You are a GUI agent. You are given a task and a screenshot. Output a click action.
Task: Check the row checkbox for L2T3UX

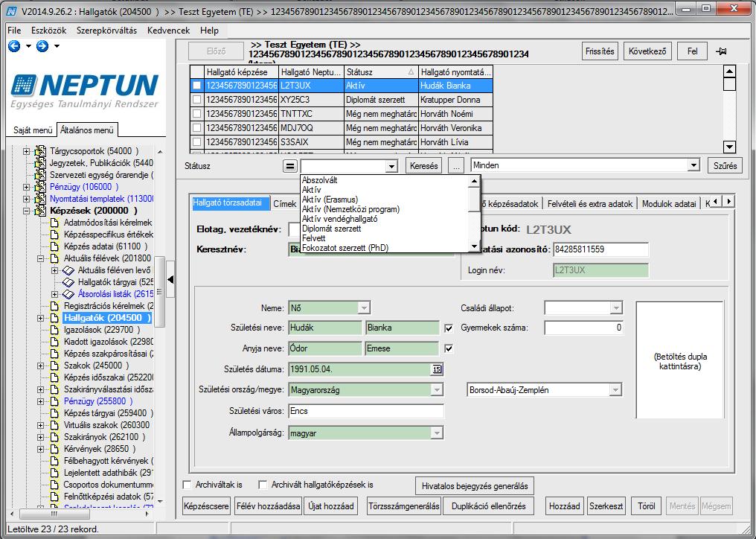[x=196, y=86]
